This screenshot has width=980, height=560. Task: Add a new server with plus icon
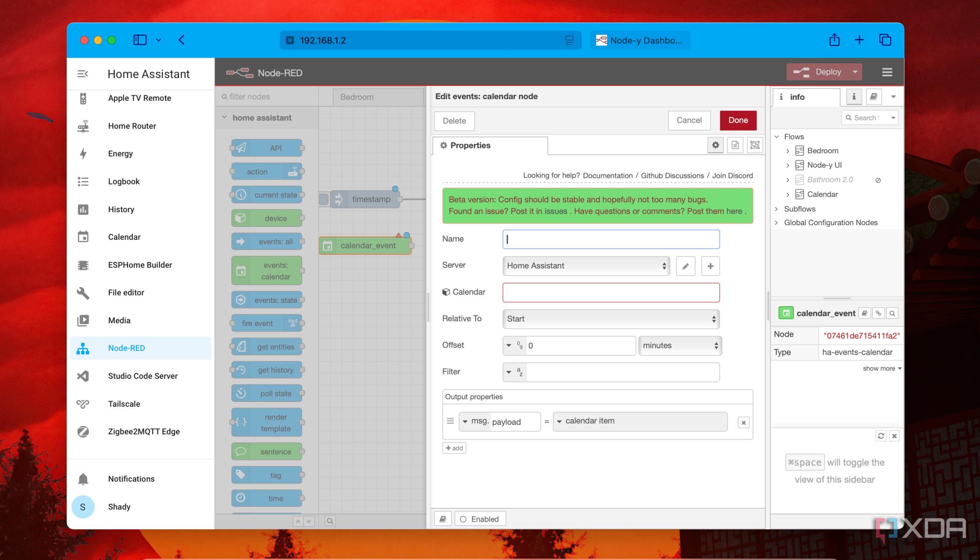[710, 266]
